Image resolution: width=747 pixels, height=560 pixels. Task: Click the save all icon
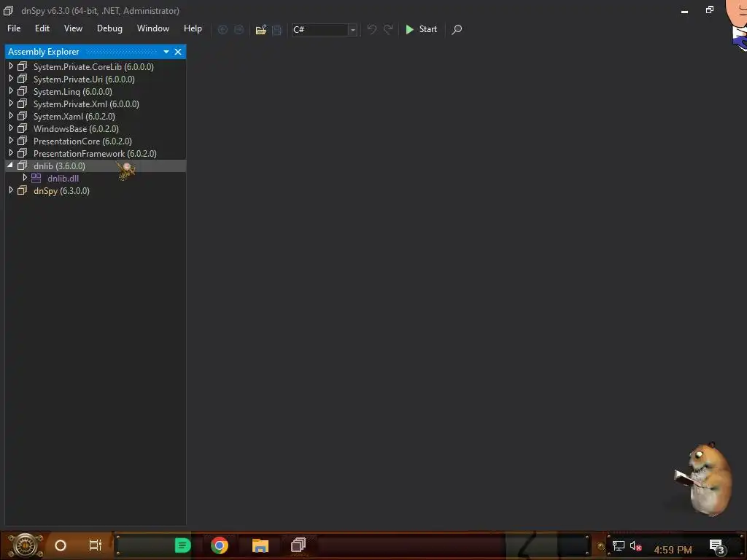pos(276,29)
